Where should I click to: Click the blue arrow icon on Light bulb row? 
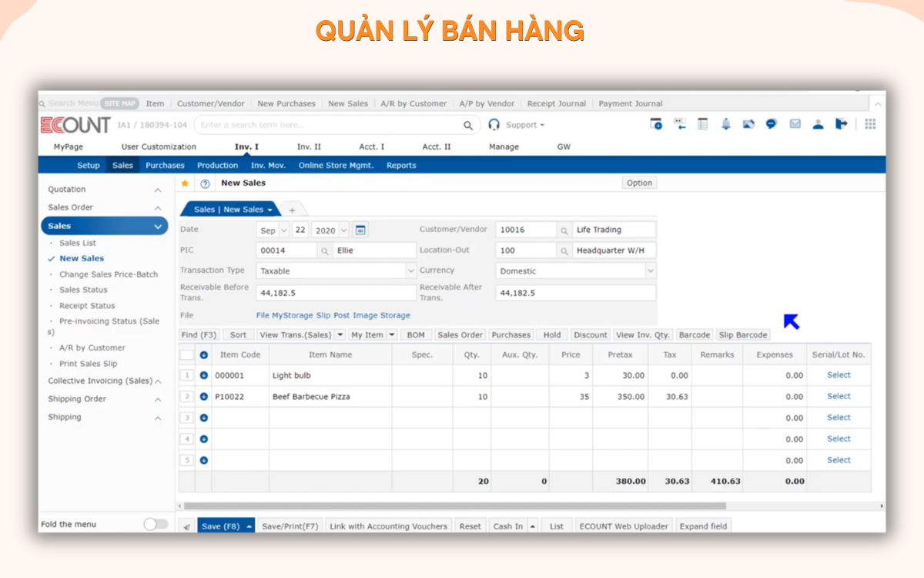click(204, 375)
